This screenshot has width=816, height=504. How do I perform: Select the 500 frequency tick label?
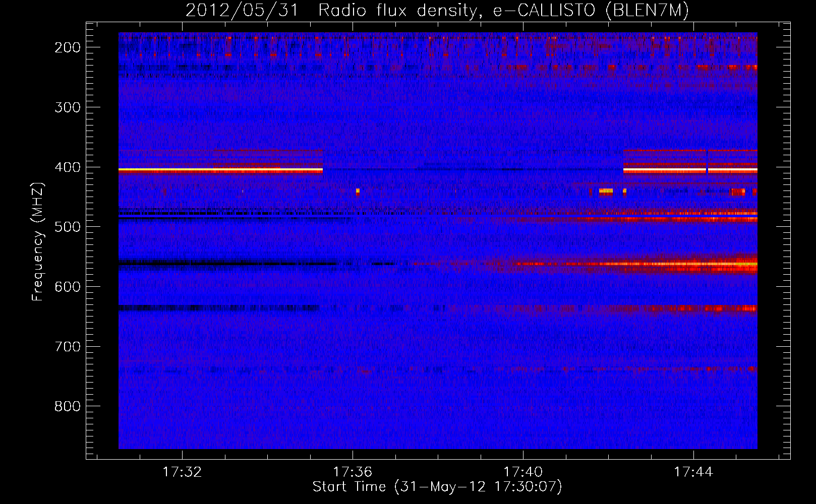[x=68, y=227]
